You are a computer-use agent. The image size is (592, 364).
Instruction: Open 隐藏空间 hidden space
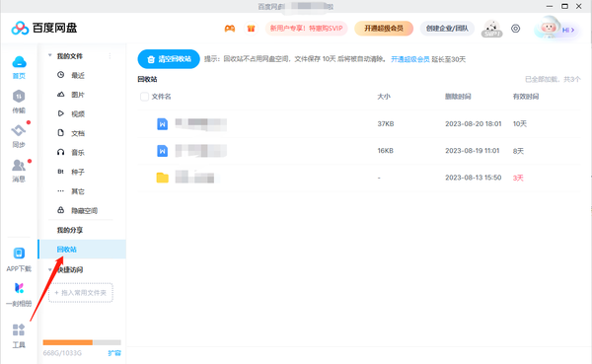point(84,210)
